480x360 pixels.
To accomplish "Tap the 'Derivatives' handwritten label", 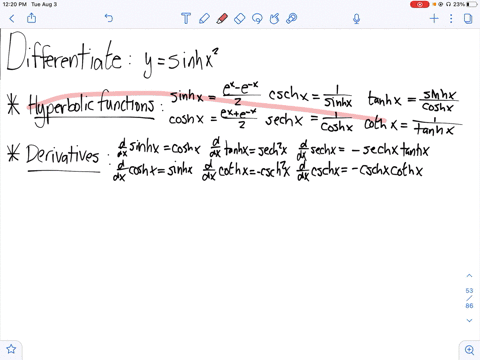I will tap(63, 156).
